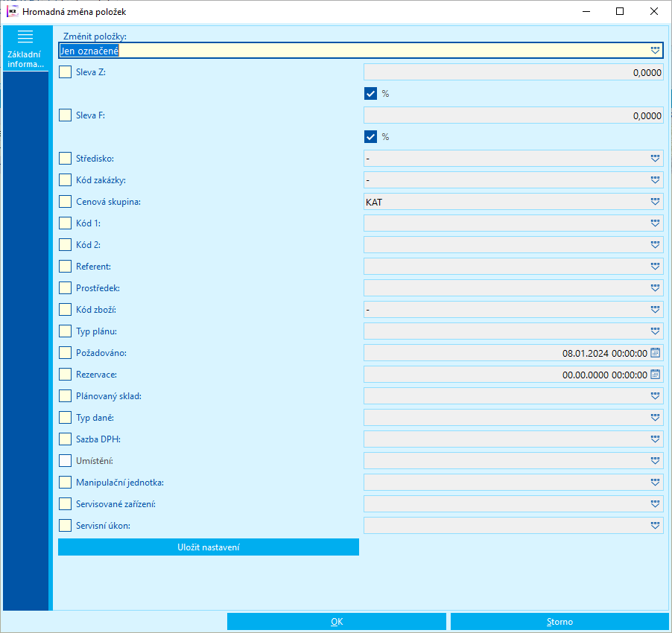Click the K2 application icon in title bar
The height and width of the screenshot is (633, 672).
[13, 12]
